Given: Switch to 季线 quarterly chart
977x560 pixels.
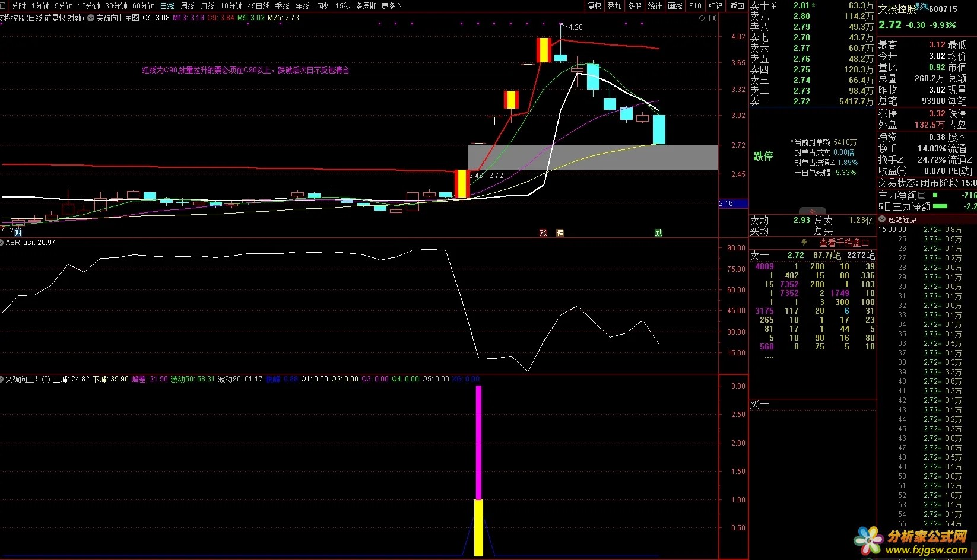Looking at the screenshot, I should coord(283,6).
